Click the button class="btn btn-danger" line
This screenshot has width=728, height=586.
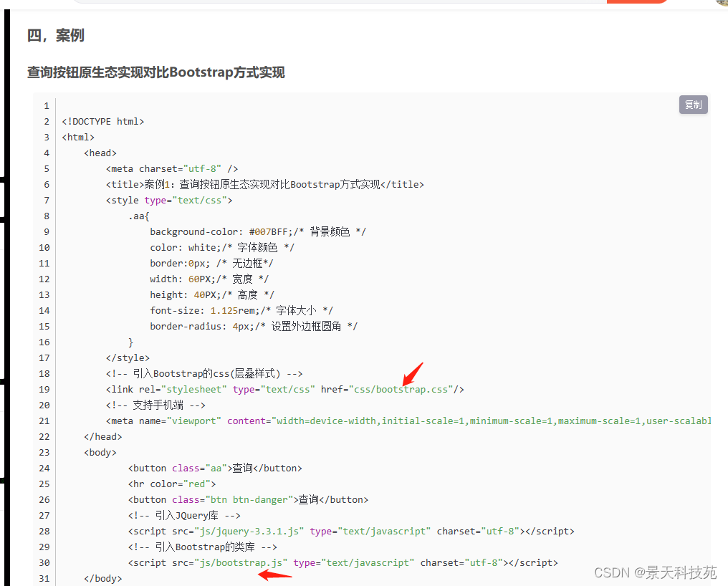(249, 499)
